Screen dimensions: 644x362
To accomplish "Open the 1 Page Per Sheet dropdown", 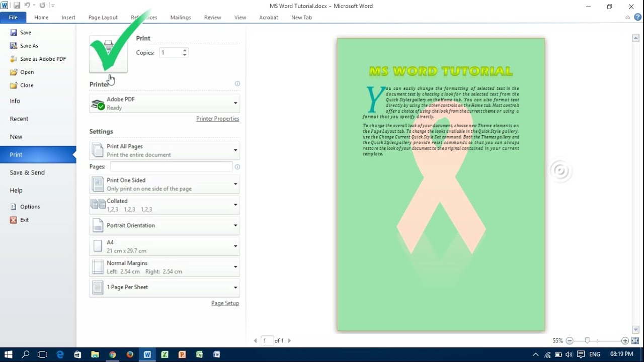I will (165, 287).
